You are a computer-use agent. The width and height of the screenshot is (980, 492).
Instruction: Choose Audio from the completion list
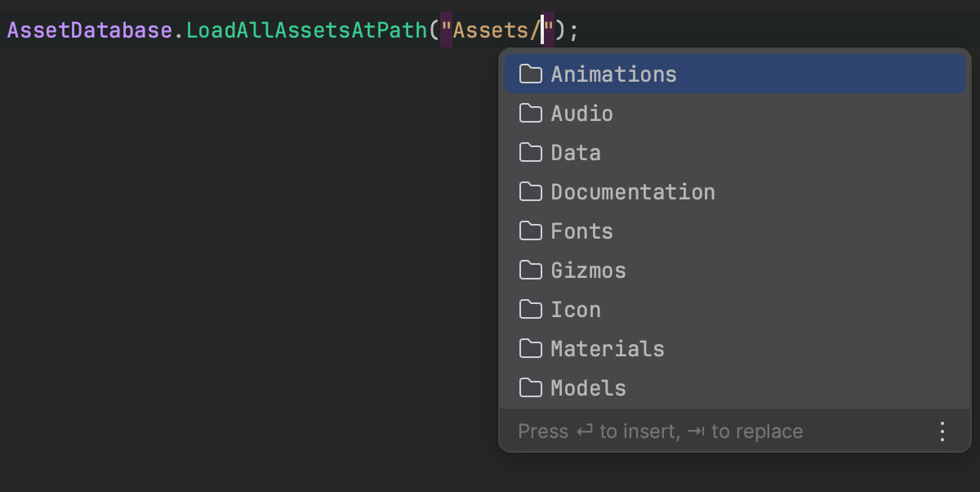(x=581, y=114)
